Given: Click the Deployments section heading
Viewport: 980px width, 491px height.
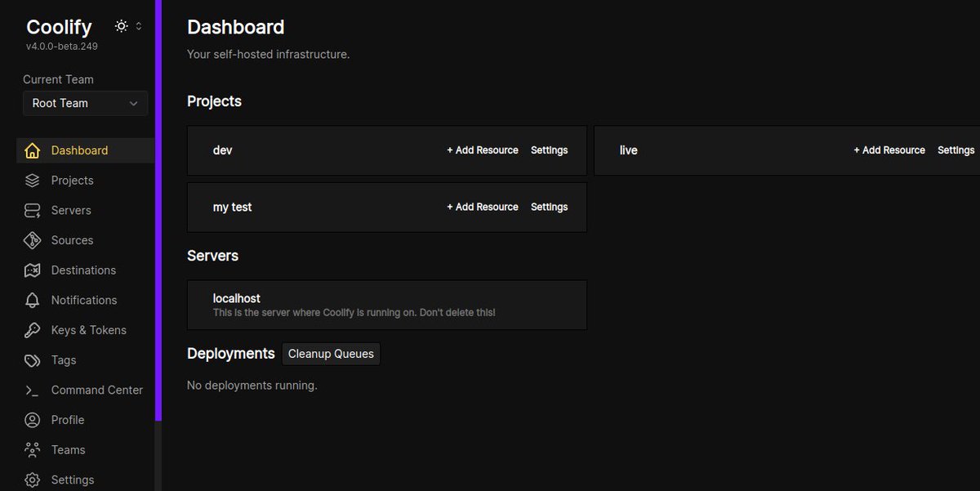Looking at the screenshot, I should click(230, 354).
